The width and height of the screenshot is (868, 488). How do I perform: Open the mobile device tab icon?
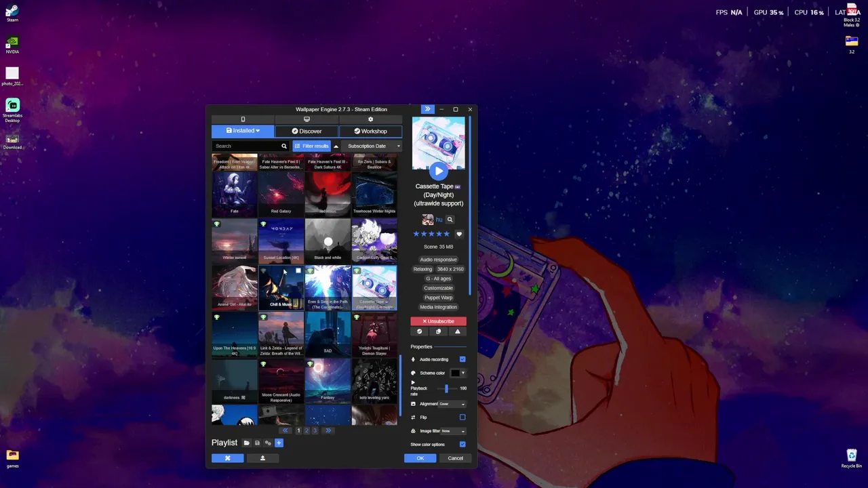click(x=243, y=119)
